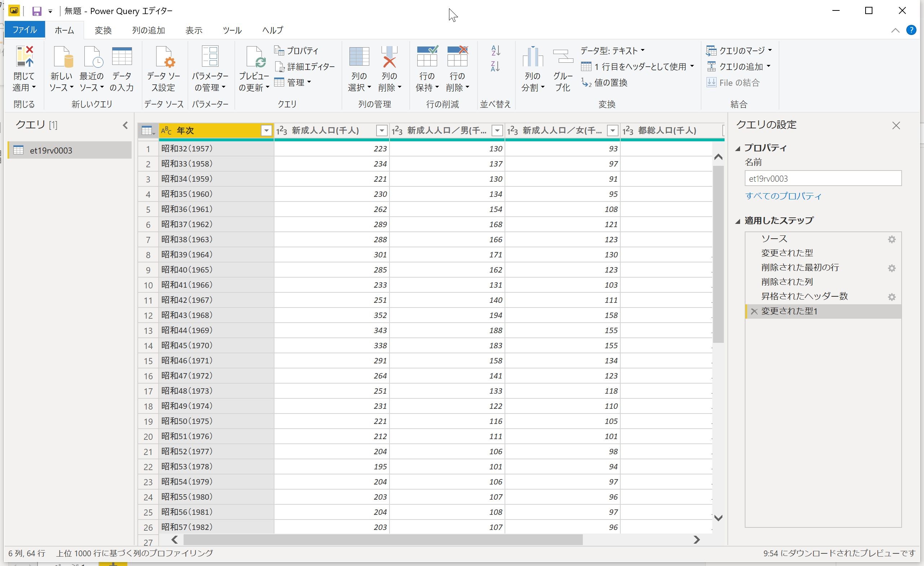
Task: Open the quick access toolbar dropdown arrow
Action: (50, 12)
